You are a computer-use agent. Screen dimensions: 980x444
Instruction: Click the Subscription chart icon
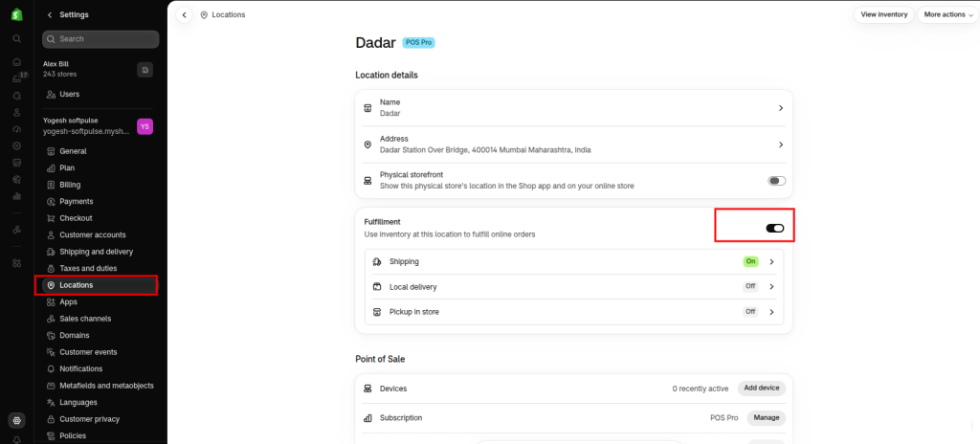(367, 418)
